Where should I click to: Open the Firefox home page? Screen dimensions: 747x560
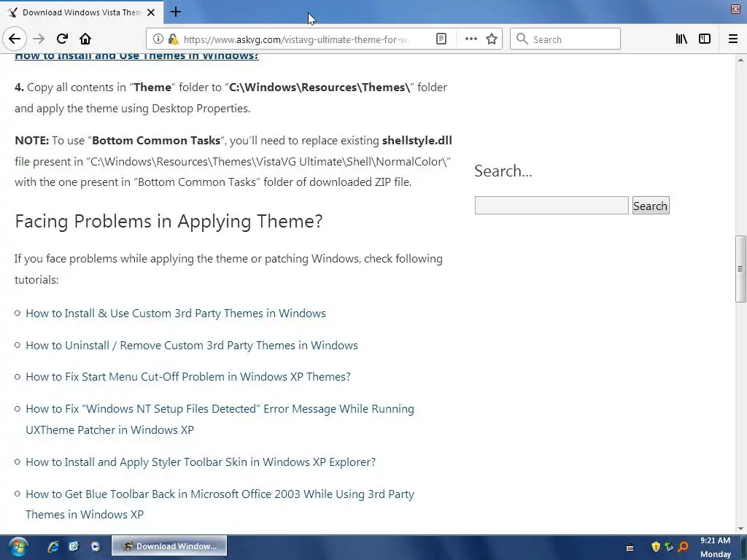(x=85, y=39)
